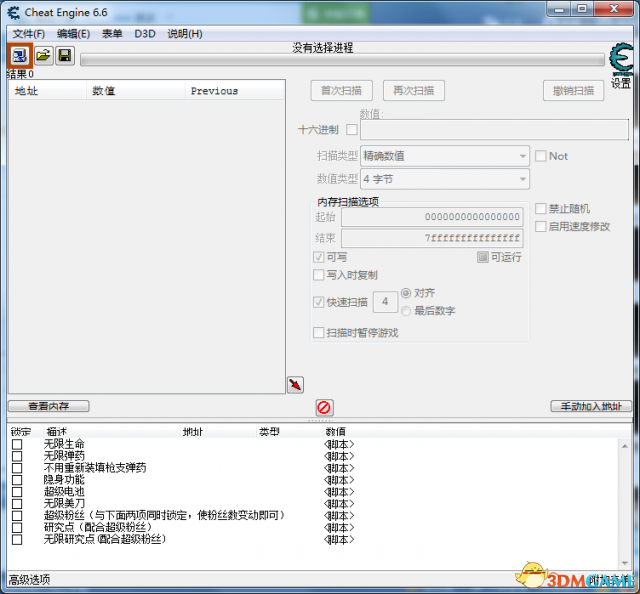
Task: Toggle the 十六进制 checkbox
Action: (351, 130)
